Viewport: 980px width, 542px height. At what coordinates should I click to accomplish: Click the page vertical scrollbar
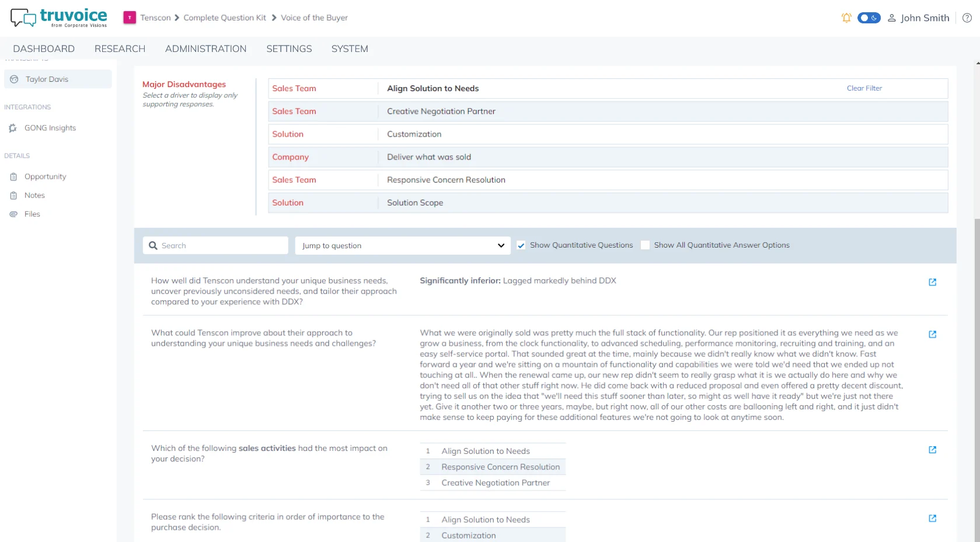(x=977, y=380)
